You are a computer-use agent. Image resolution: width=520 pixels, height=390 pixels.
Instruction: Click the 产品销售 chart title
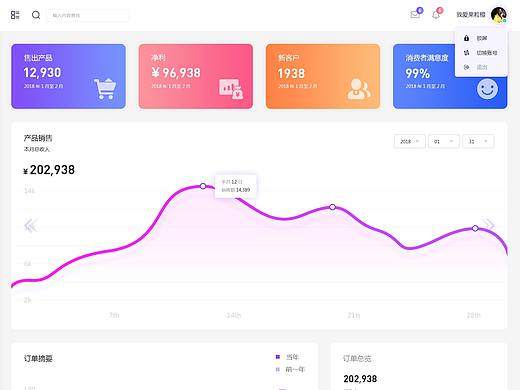click(x=38, y=138)
